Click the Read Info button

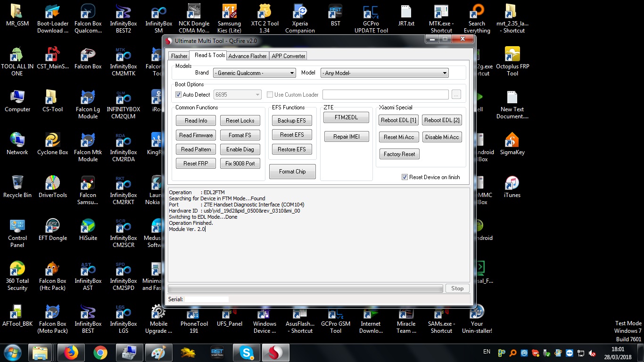[196, 121]
